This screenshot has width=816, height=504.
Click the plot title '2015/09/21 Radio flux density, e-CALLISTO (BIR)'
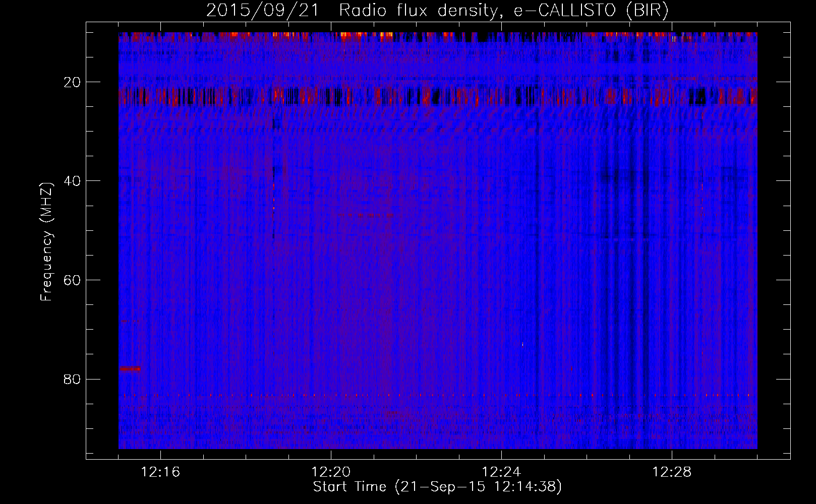click(437, 10)
